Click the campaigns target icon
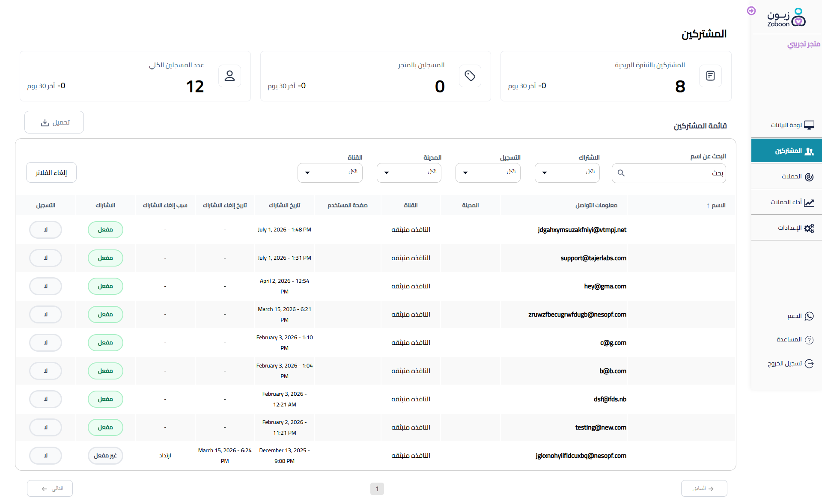This screenshot has width=822, height=504. (x=809, y=177)
